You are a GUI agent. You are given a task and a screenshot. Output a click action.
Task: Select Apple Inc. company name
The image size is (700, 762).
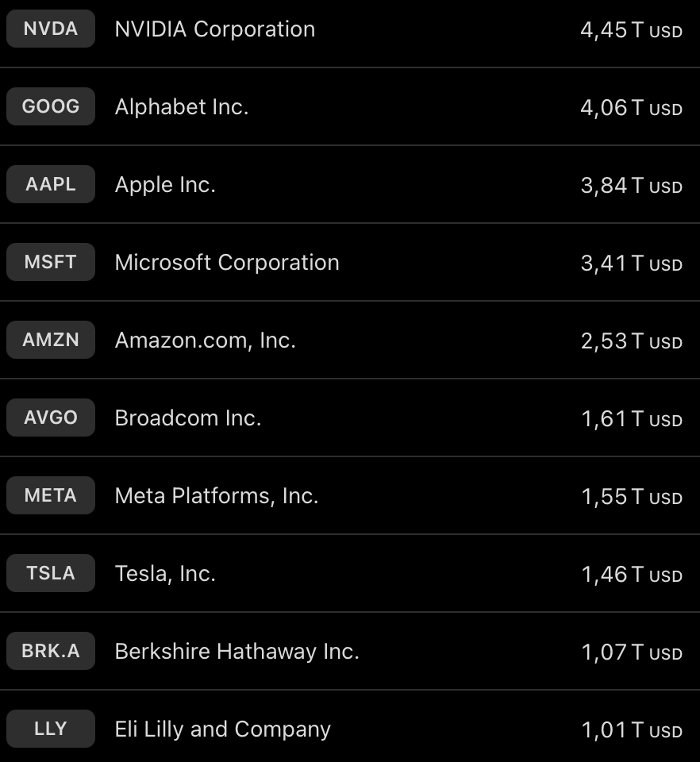[165, 185]
